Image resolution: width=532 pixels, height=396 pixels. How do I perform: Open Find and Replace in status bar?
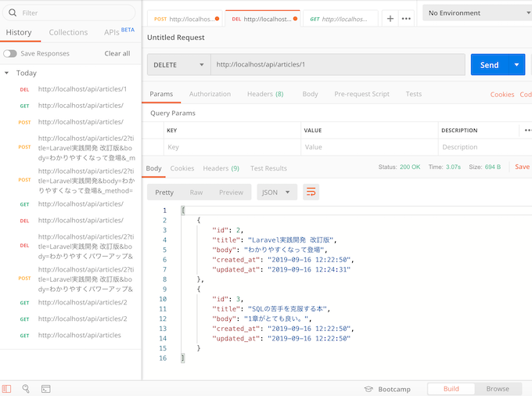coord(26,389)
